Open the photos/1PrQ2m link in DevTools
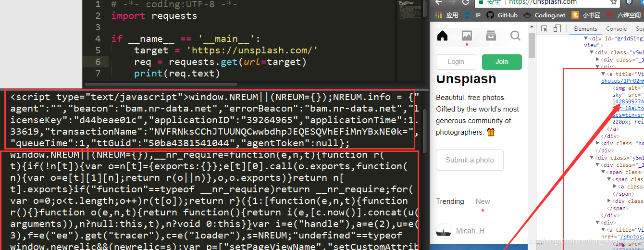 pyautogui.click(x=622, y=81)
